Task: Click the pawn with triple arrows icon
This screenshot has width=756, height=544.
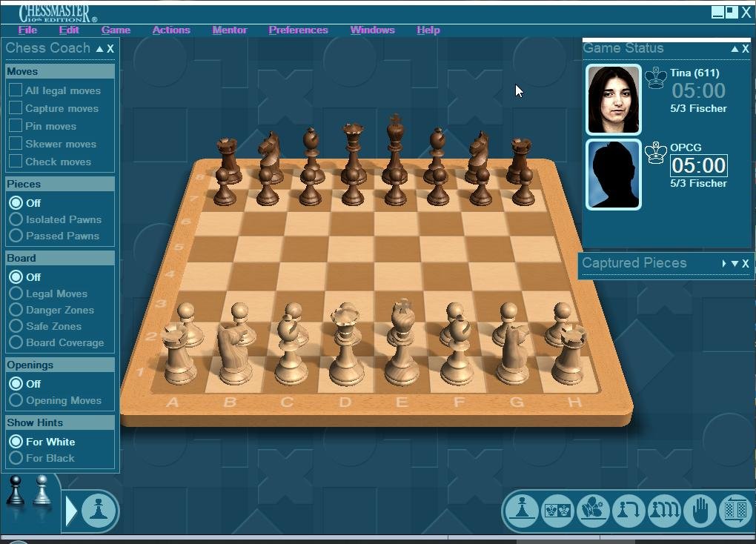Action: (664, 510)
